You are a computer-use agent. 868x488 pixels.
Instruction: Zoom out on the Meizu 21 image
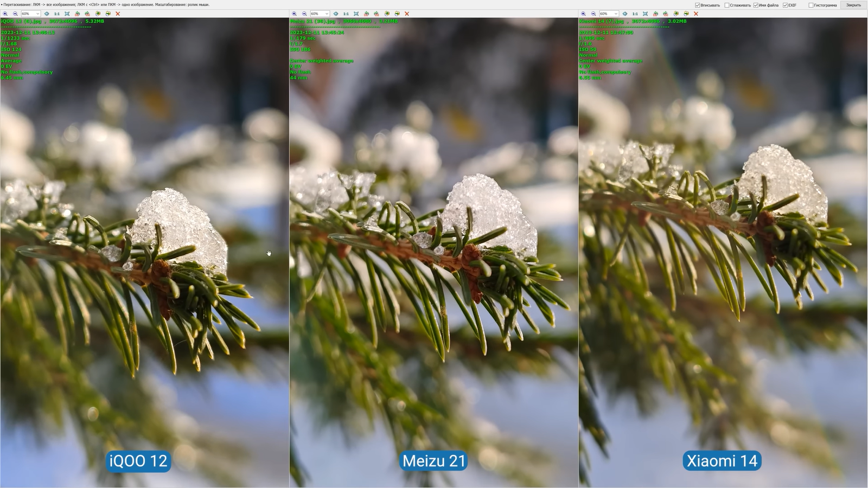click(x=304, y=14)
